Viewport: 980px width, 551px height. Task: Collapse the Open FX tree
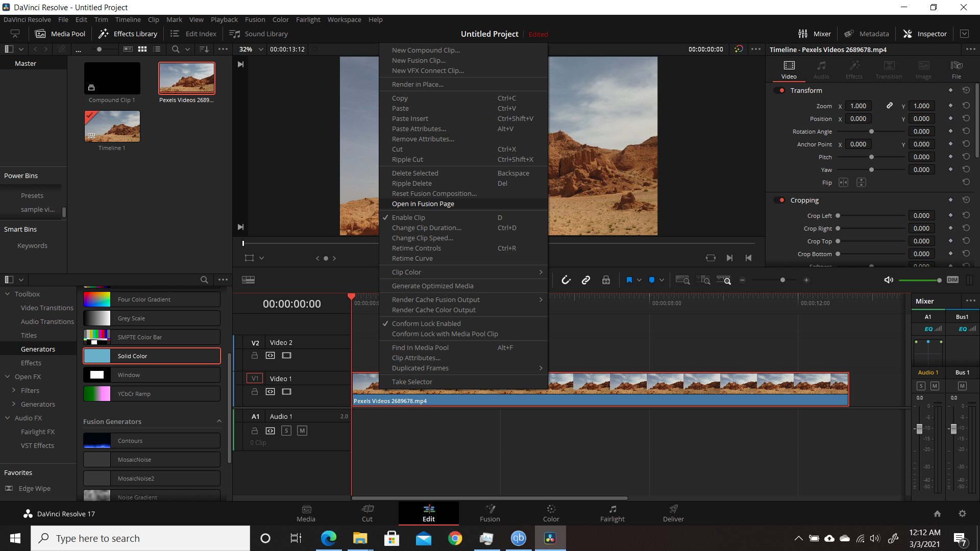click(8, 377)
